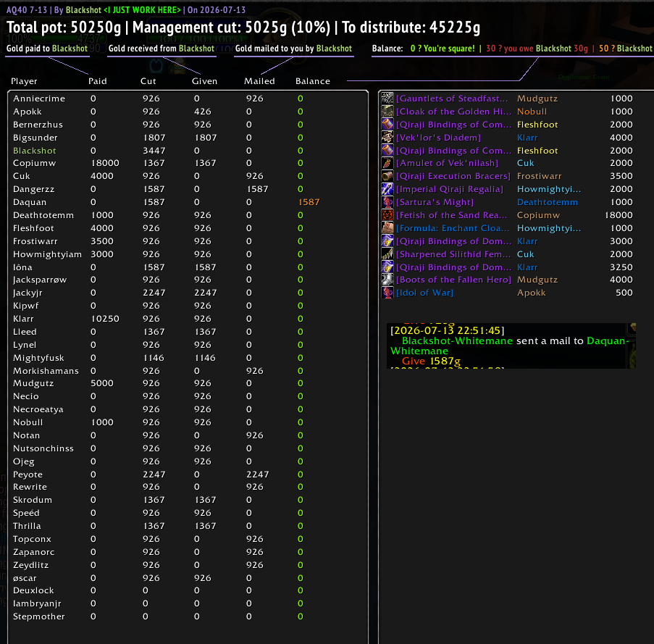654x644 pixels.
Task: Click Daquan's orange 1587 balance
Action: (309, 202)
